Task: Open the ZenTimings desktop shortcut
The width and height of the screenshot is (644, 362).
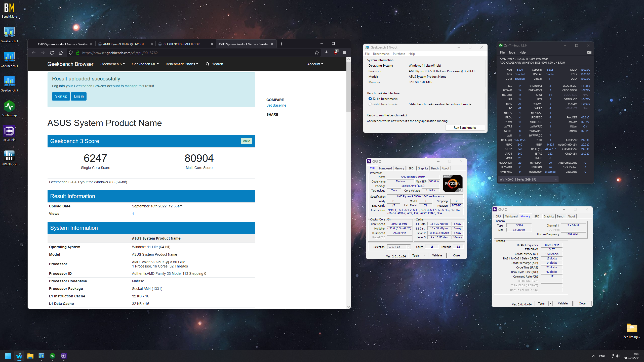Action: (9, 109)
